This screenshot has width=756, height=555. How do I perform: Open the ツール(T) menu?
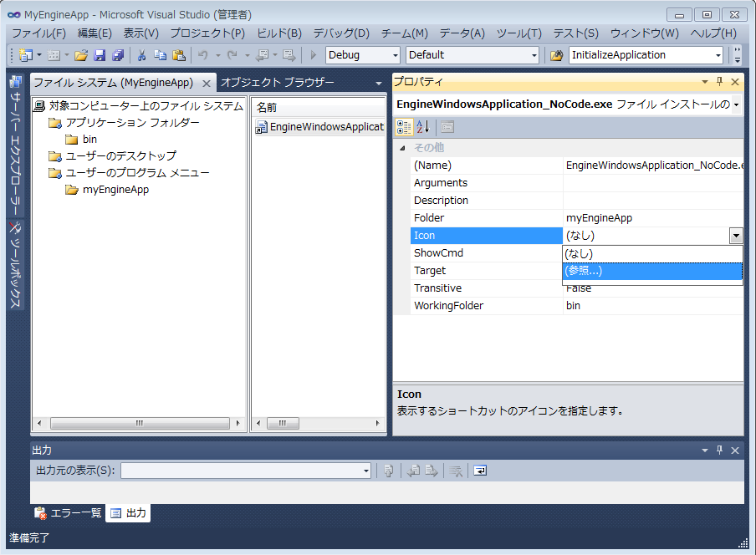point(518,33)
